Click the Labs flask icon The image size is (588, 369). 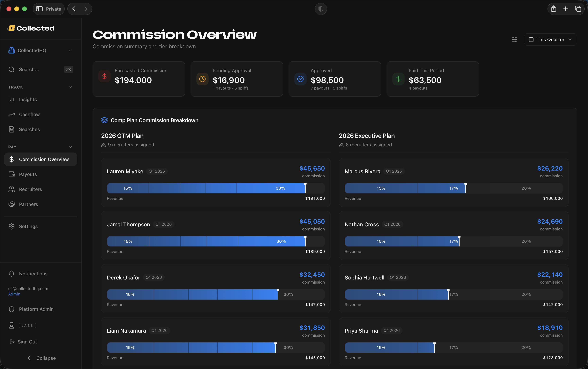11,325
